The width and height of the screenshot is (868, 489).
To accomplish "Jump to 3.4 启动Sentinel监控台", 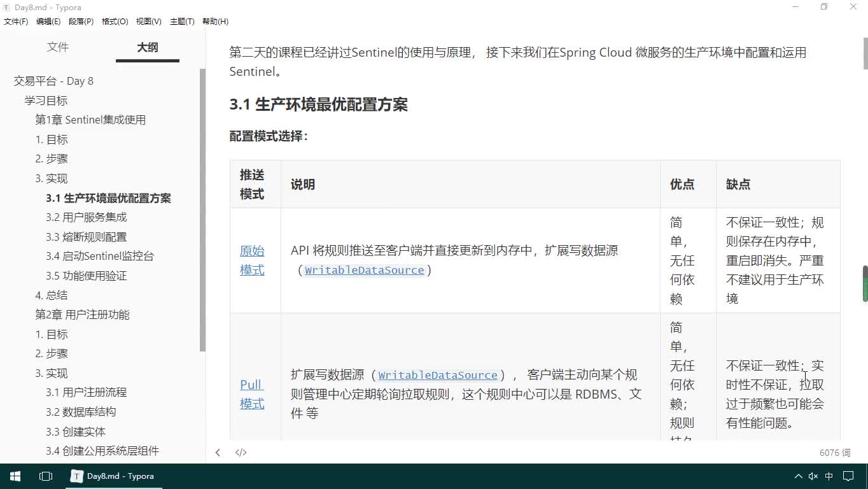I will 100,256.
